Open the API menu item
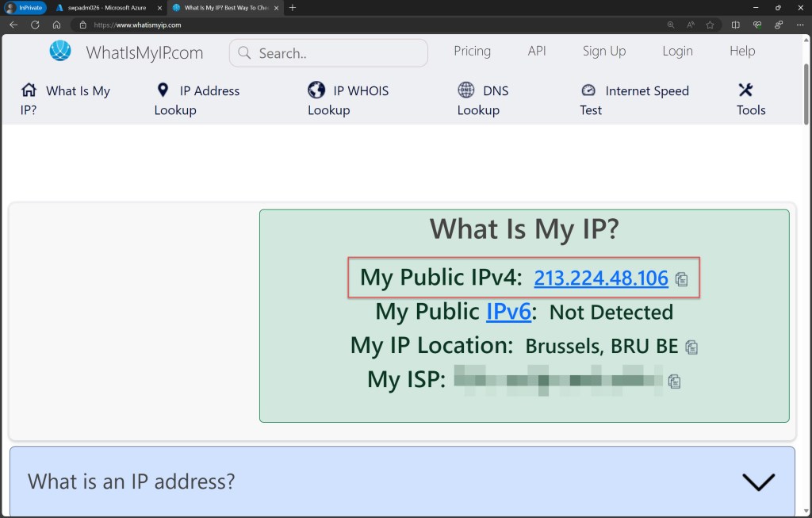Viewport: 812px width, 518px height. pyautogui.click(x=537, y=51)
